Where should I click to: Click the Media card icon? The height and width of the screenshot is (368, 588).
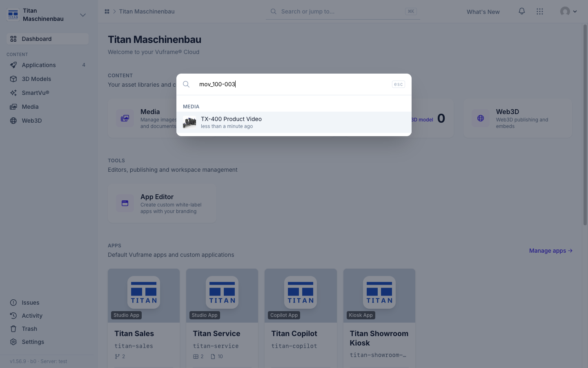(125, 118)
